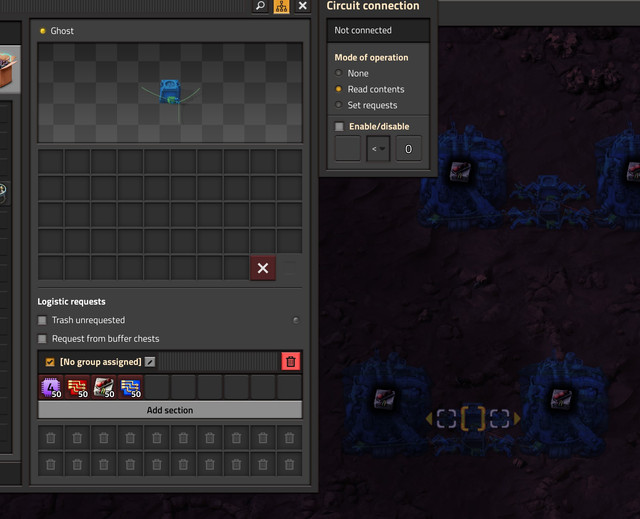The width and height of the screenshot is (640, 519).
Task: Select the Read contents radio option
Action: [x=338, y=89]
